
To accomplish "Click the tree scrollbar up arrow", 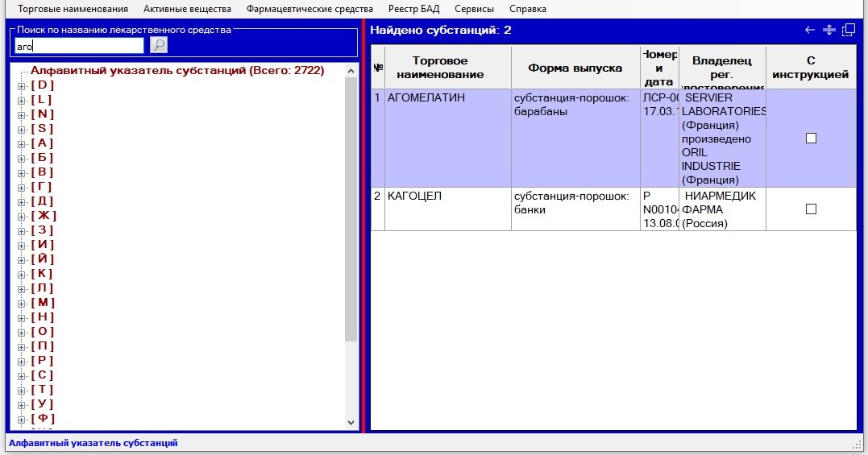I will point(351,71).
